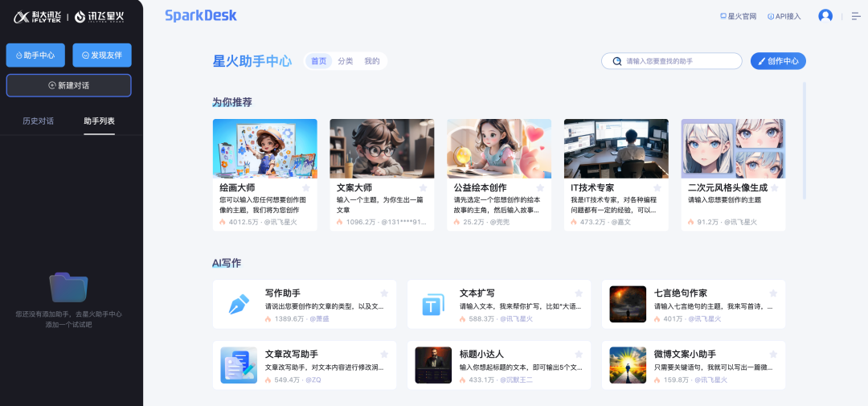Click the 写作助手 title text
Screen dimensions: 868x406
[282, 293]
